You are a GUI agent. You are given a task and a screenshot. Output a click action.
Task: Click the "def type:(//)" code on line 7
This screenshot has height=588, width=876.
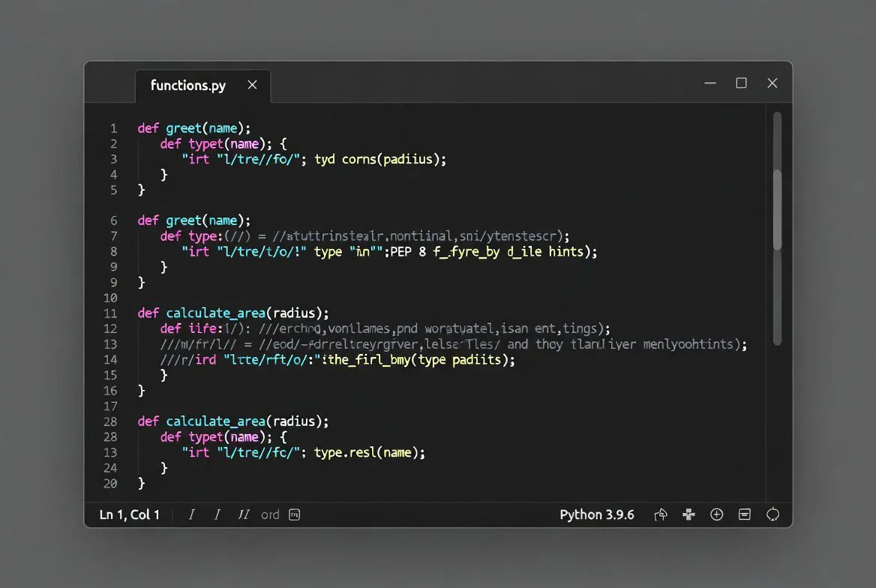pos(205,236)
